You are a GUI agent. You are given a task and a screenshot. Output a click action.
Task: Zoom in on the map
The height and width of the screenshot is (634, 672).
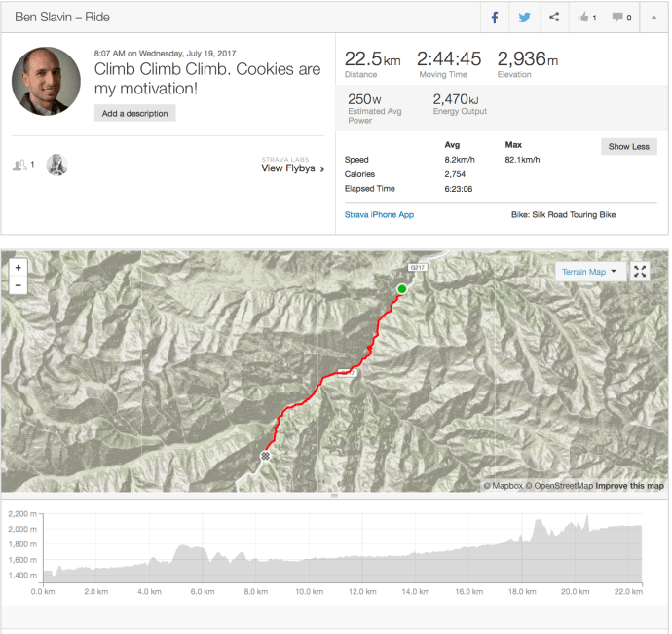[x=19, y=267]
